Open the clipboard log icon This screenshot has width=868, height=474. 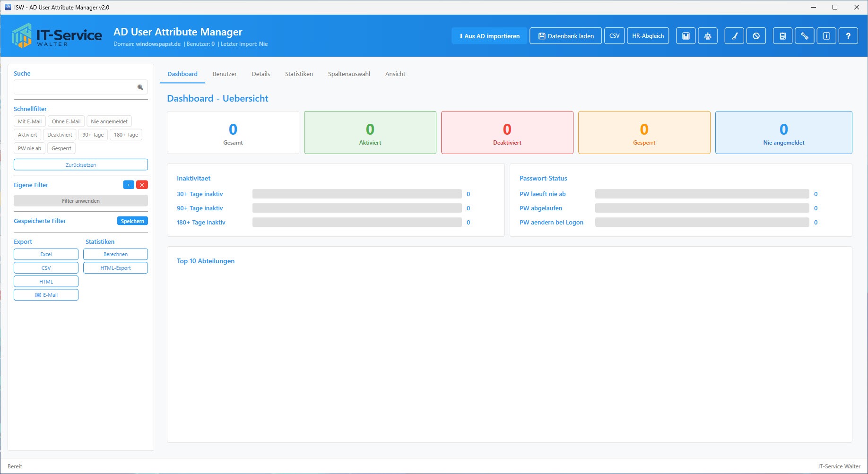782,36
